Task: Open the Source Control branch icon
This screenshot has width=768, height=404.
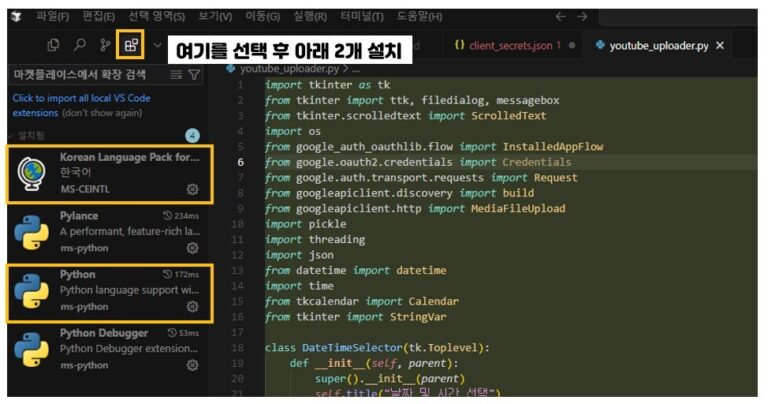Action: 105,45
